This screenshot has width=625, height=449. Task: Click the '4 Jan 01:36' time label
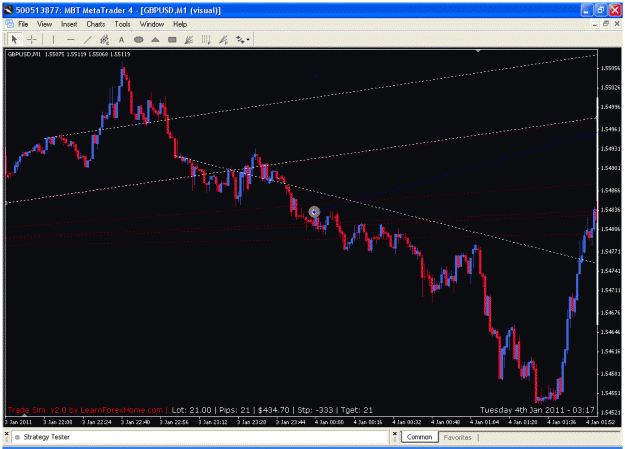[x=561, y=422]
